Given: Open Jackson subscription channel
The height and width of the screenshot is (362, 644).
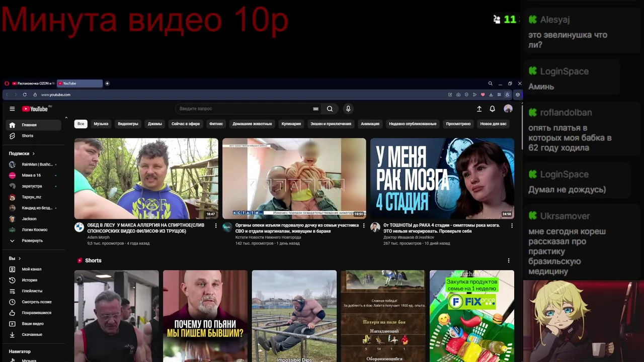Looking at the screenshot, I should [34, 219].
